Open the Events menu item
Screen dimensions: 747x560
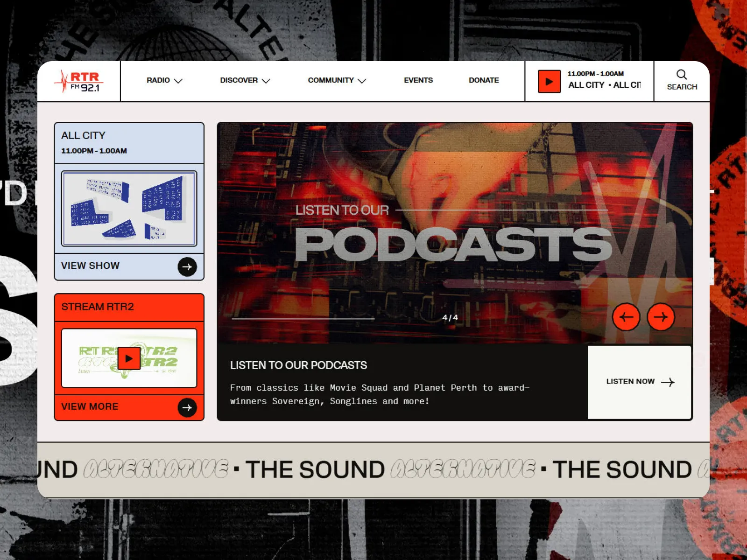pos(418,80)
